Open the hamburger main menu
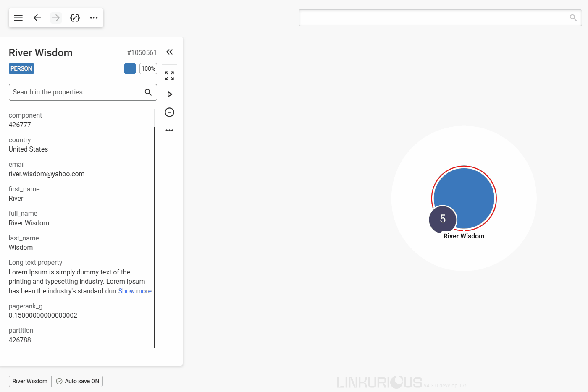Screen dimensions: 588x392 click(18, 18)
